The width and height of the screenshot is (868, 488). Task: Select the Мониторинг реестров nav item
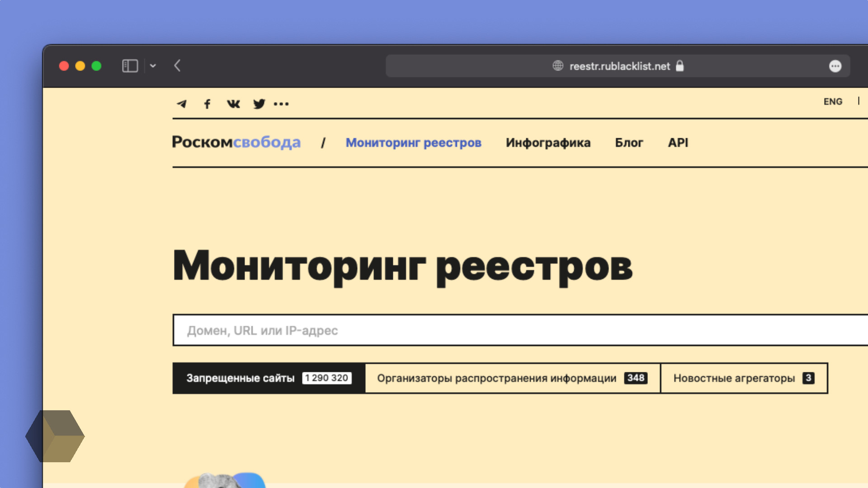click(413, 143)
